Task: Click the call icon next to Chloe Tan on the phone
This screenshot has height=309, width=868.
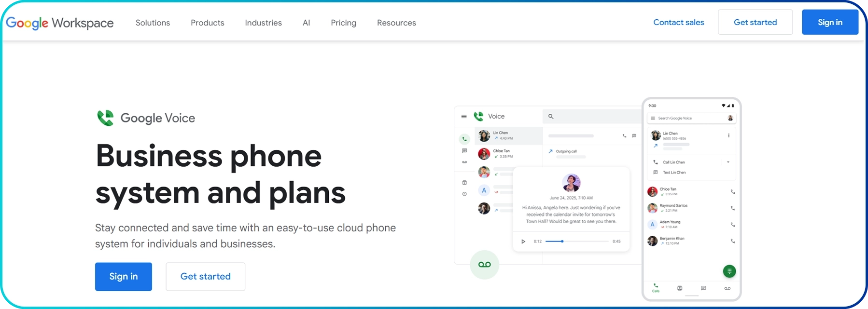Action: (733, 192)
